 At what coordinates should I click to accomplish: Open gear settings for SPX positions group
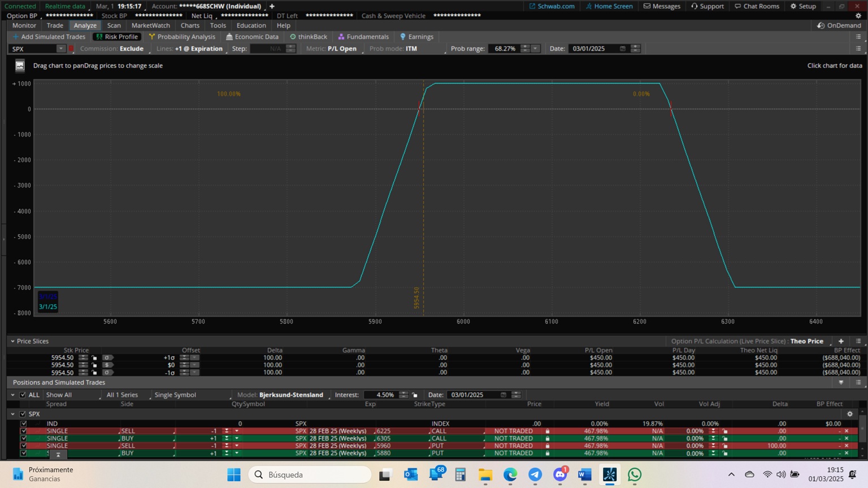point(849,414)
